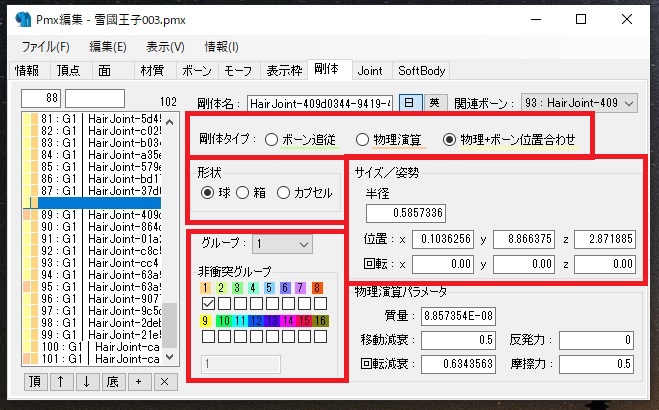
Task: Check non-collision group 16 checkbox
Action: pos(320,336)
